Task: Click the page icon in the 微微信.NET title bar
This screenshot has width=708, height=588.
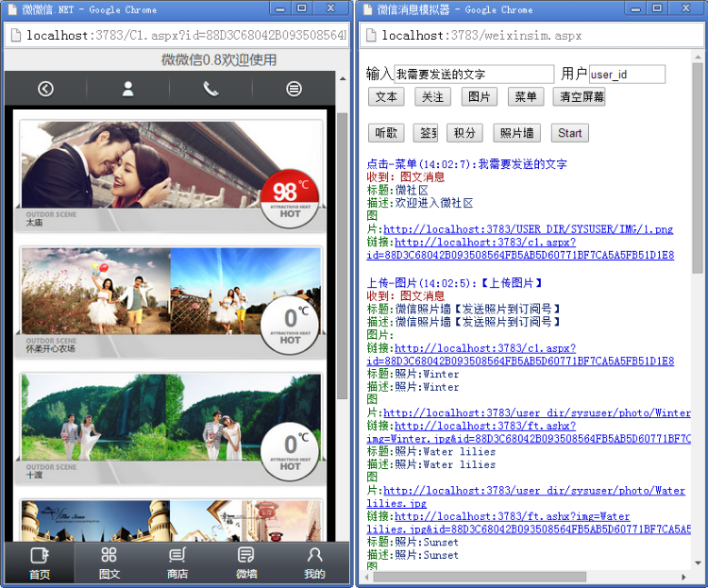Action: pos(12,9)
